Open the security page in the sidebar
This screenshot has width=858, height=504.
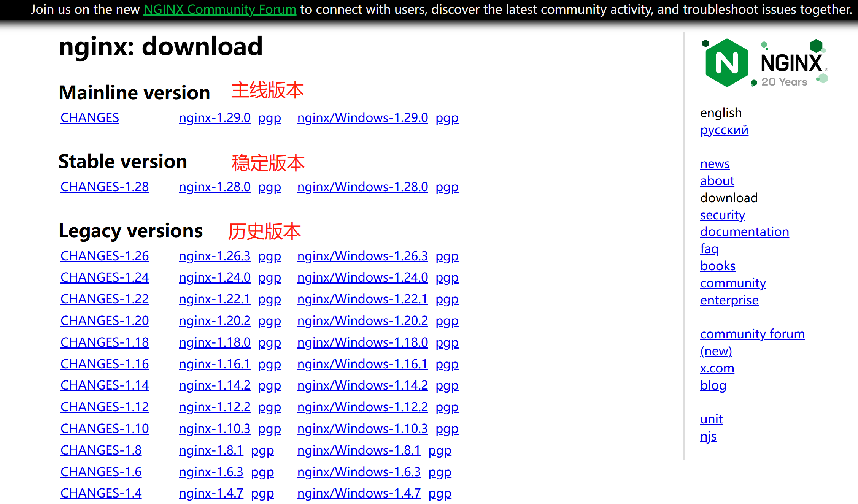(x=722, y=215)
